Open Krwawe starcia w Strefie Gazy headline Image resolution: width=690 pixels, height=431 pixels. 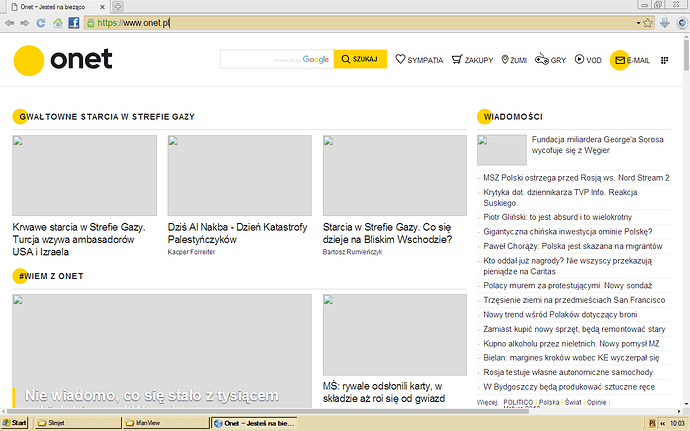[79, 239]
